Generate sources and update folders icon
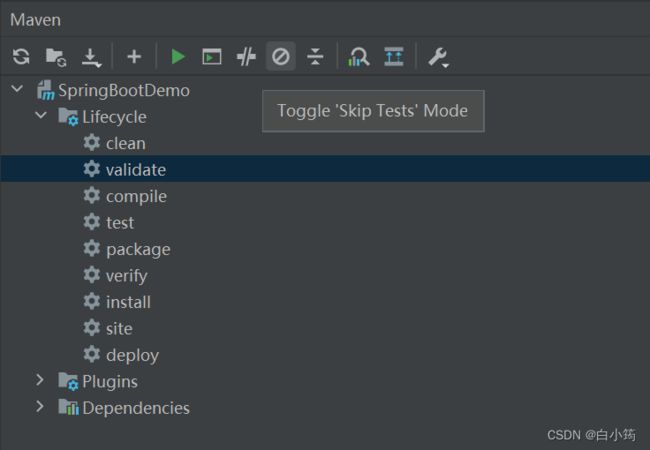Viewport: 650px width, 450px height. tap(56, 57)
